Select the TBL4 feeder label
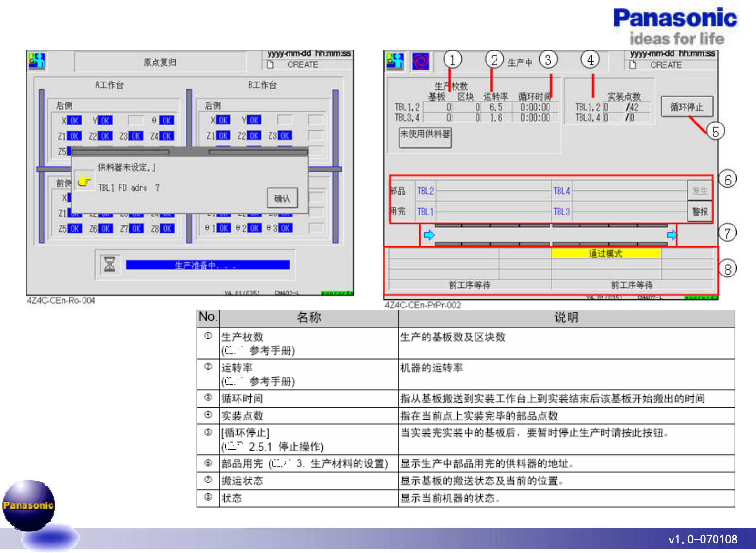756x553 pixels. point(561,191)
